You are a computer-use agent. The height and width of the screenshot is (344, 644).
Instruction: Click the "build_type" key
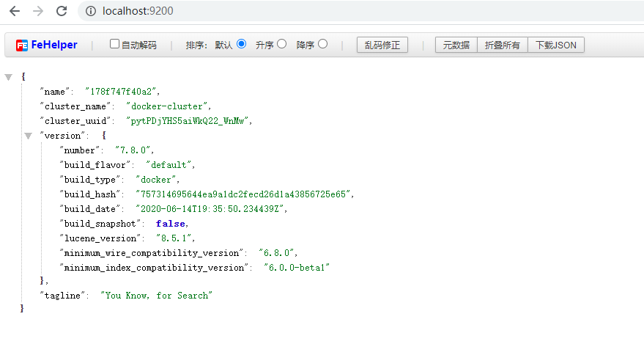coord(89,180)
